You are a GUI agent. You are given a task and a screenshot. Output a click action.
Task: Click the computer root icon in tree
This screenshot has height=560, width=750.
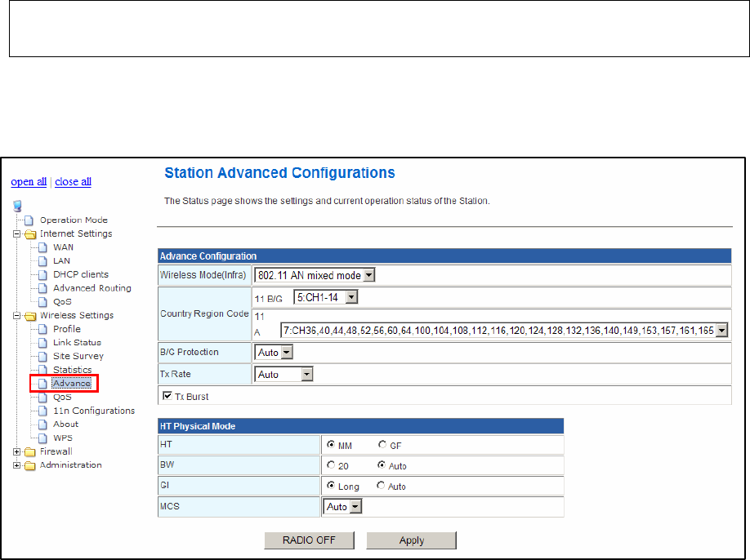(18, 206)
